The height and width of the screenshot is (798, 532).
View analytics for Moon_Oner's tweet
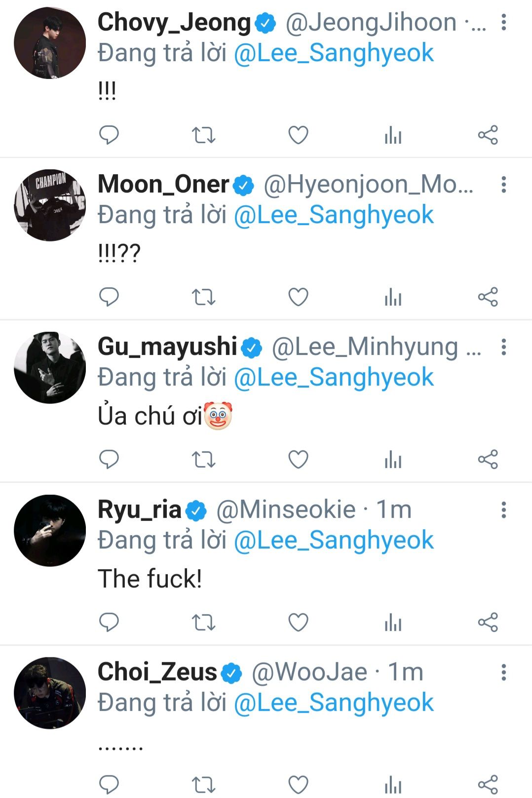pos(393,297)
